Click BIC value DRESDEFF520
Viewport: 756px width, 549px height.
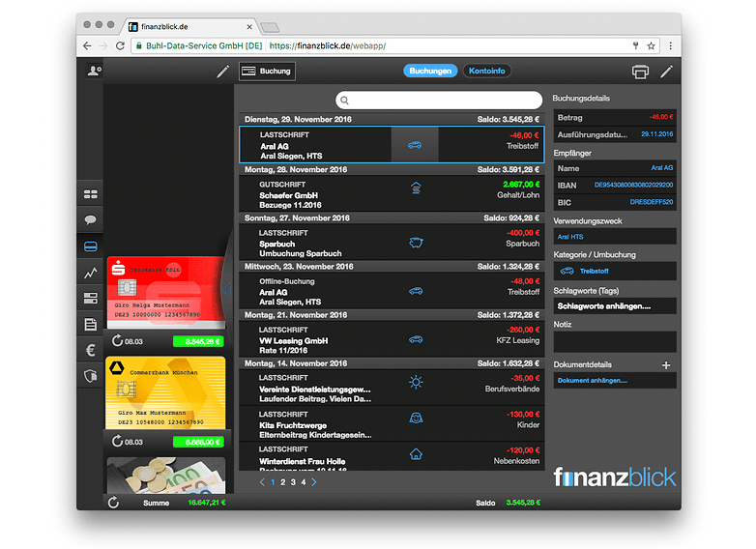[652, 202]
